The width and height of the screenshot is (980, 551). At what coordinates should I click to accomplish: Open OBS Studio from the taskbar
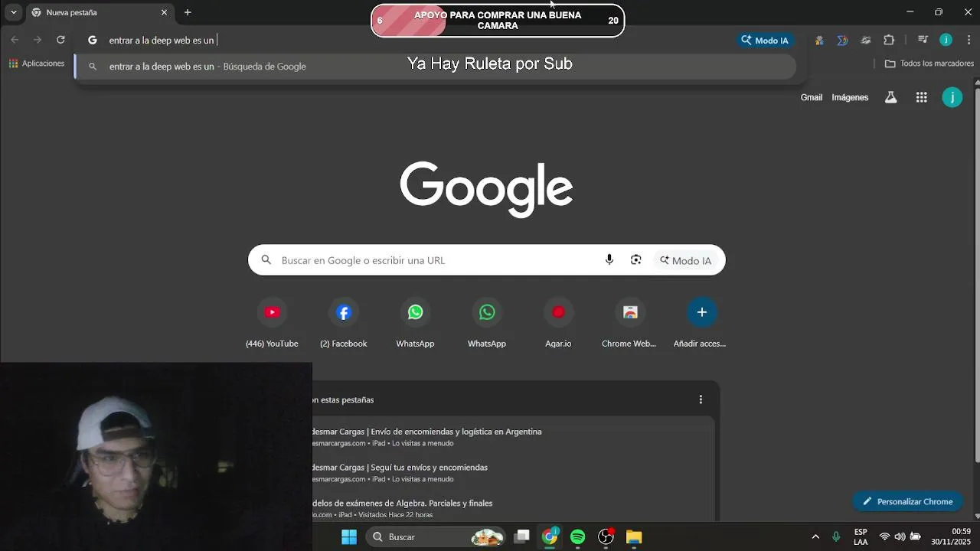606,537
